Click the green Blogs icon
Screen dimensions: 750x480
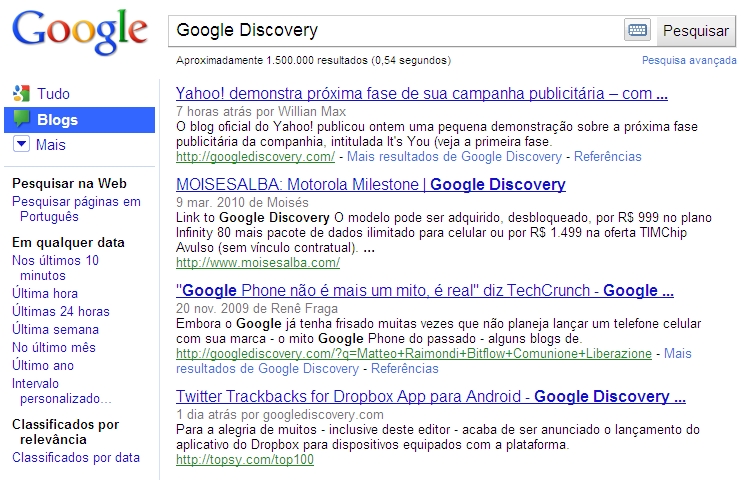[21, 120]
